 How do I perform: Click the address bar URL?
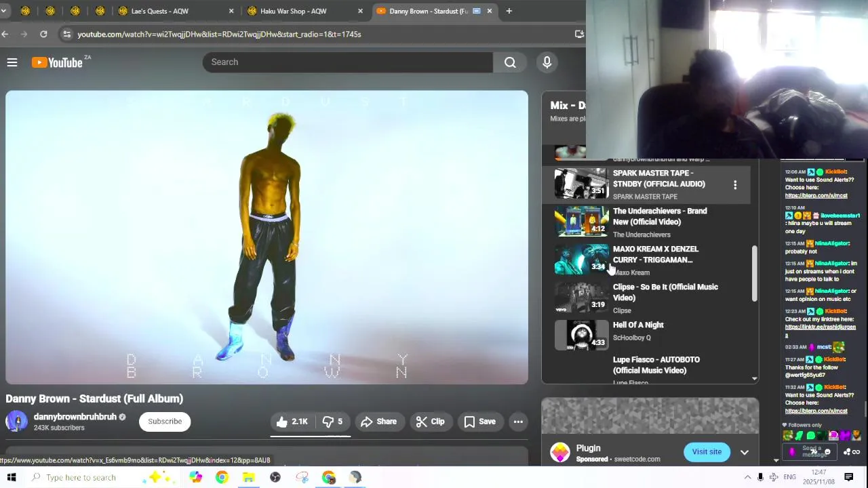219,34
